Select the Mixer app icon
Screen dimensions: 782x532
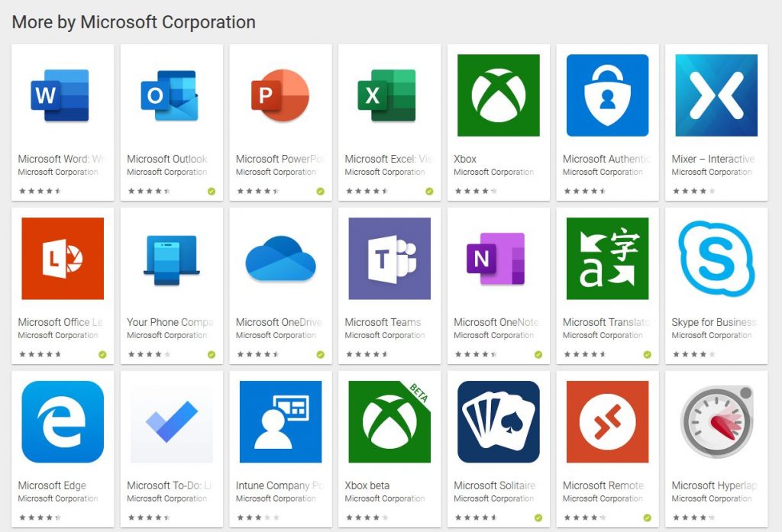pyautogui.click(x=716, y=95)
